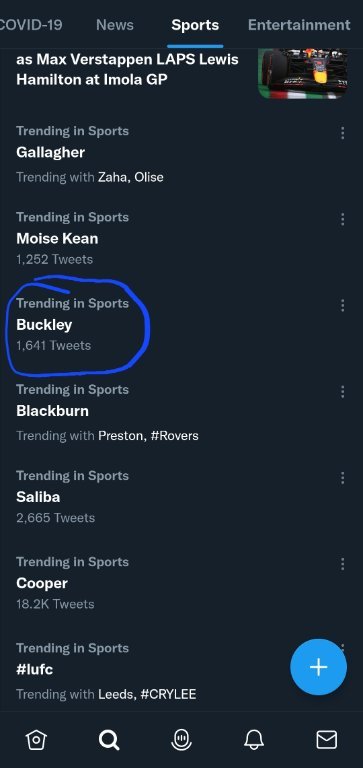Open more options for Blackburn trend

(342, 391)
